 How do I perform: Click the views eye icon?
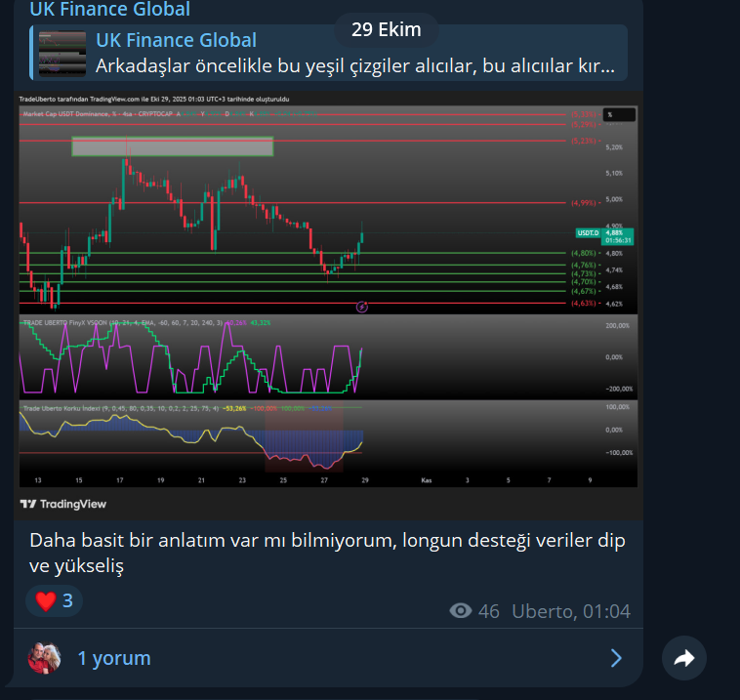461,611
